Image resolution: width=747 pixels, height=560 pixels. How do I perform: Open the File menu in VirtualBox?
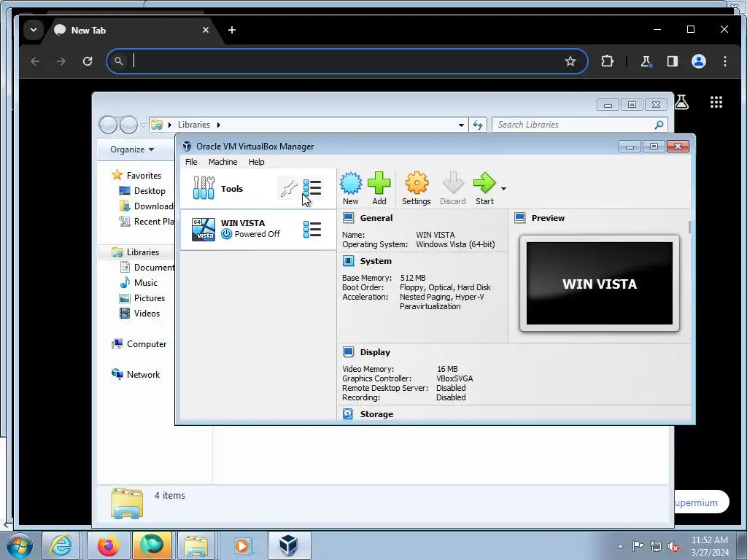(x=191, y=162)
